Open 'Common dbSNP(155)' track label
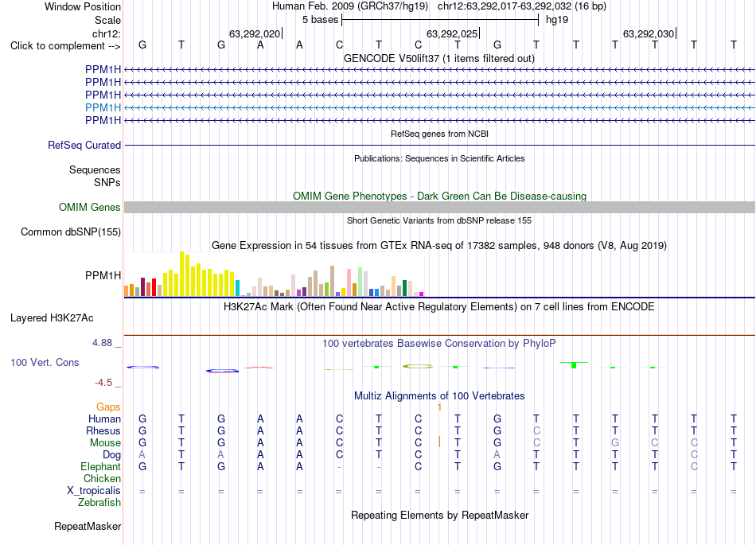This screenshot has height=545, width=756. [71, 232]
